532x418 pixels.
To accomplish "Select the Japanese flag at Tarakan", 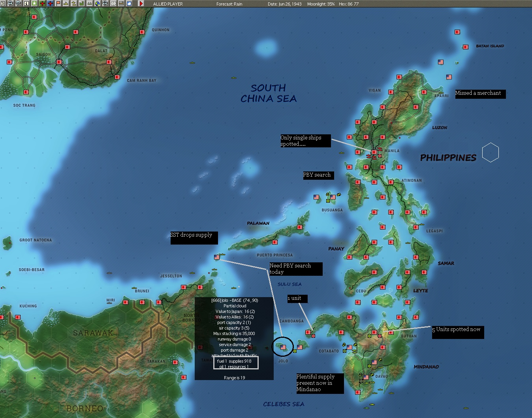I will pos(175,362).
